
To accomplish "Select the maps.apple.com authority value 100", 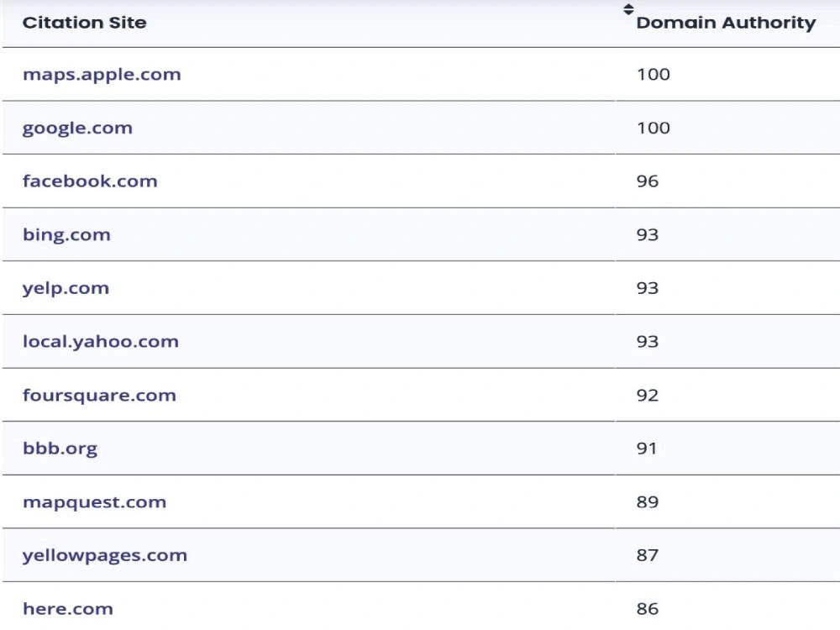I will point(653,75).
